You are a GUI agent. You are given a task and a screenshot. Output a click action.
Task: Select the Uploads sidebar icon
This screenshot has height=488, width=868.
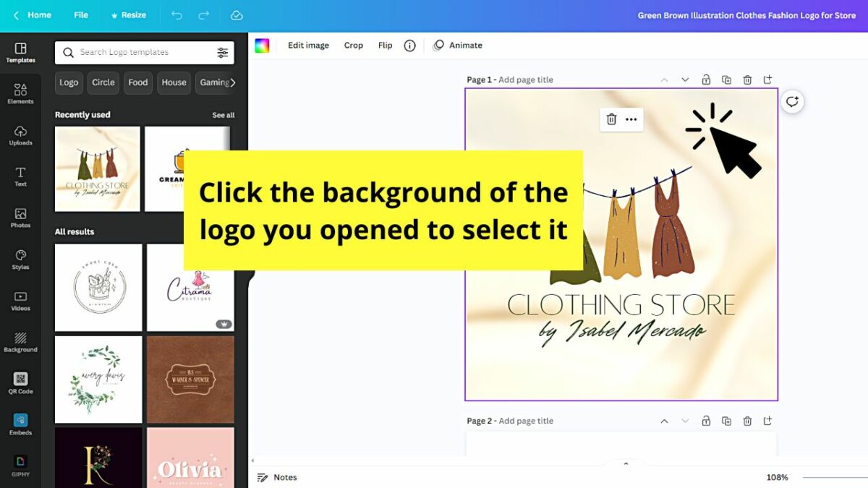point(20,134)
